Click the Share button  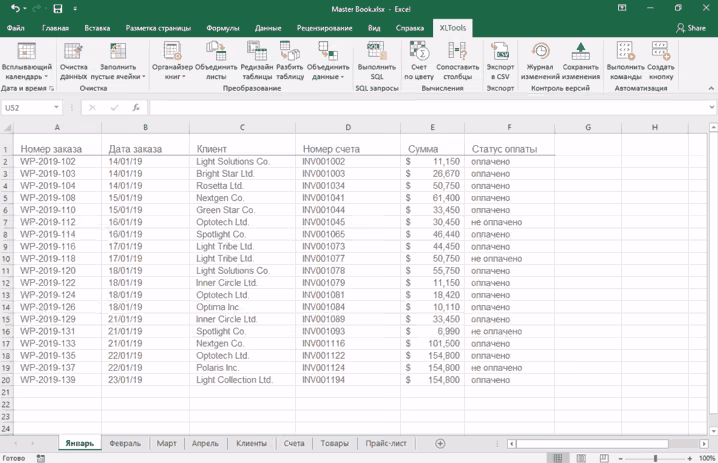point(690,28)
